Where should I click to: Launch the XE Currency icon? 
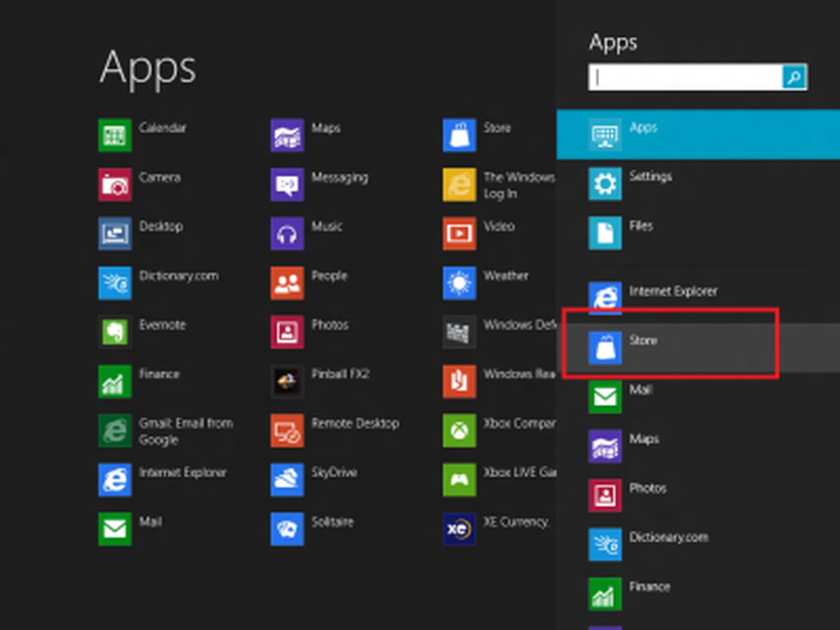click(459, 528)
